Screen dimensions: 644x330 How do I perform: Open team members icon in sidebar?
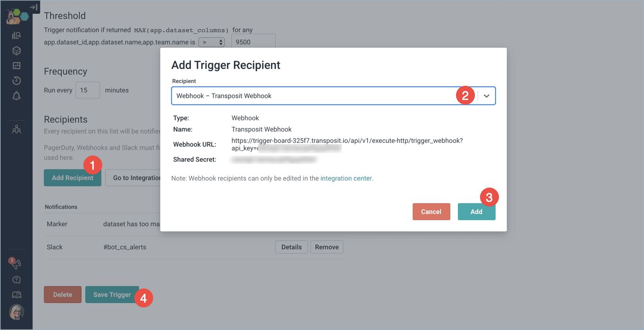click(x=16, y=129)
